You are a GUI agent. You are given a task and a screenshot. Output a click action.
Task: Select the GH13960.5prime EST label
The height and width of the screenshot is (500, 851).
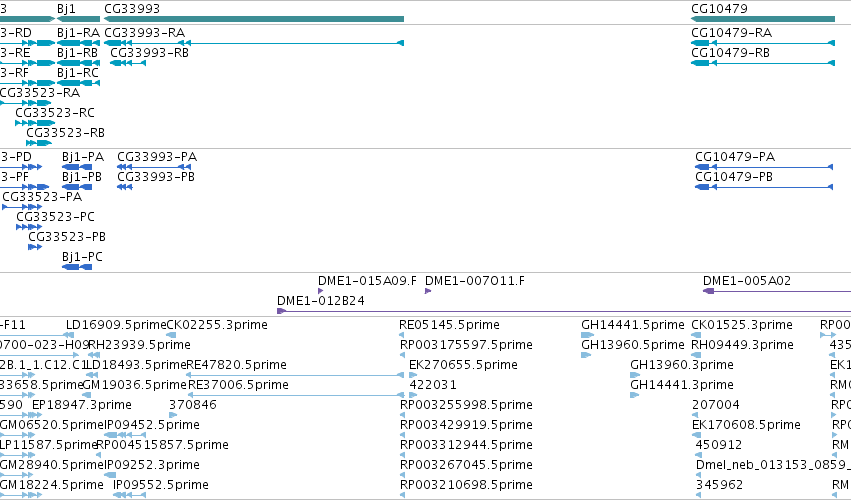click(x=633, y=345)
